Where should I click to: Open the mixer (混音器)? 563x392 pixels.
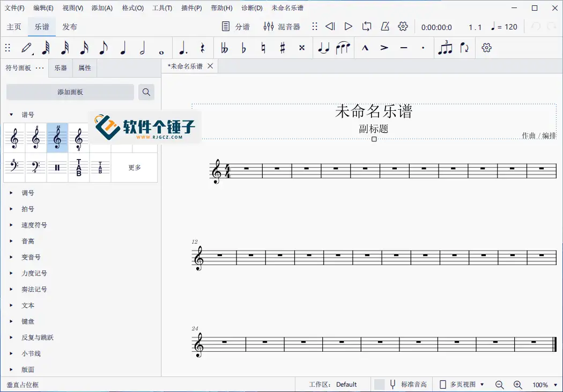[x=282, y=27]
